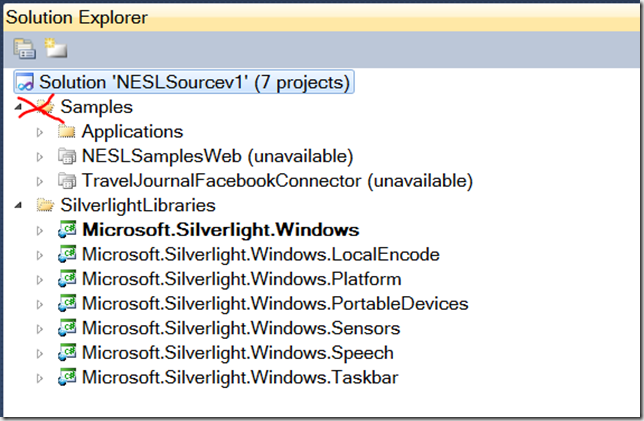Screen dimensions: 644x421
Task: Collapse the Samples folder node
Action: (x=18, y=107)
